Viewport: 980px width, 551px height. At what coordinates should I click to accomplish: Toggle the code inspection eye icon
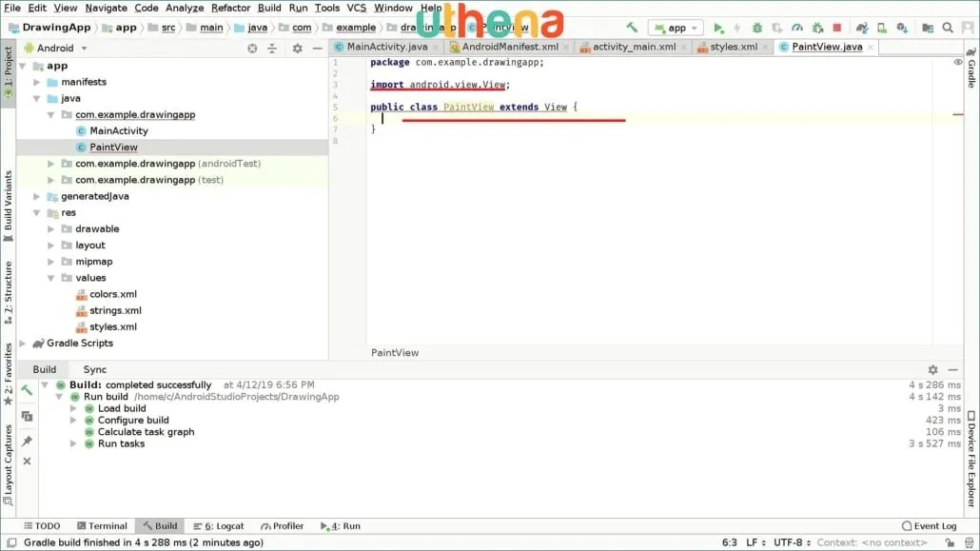[957, 62]
